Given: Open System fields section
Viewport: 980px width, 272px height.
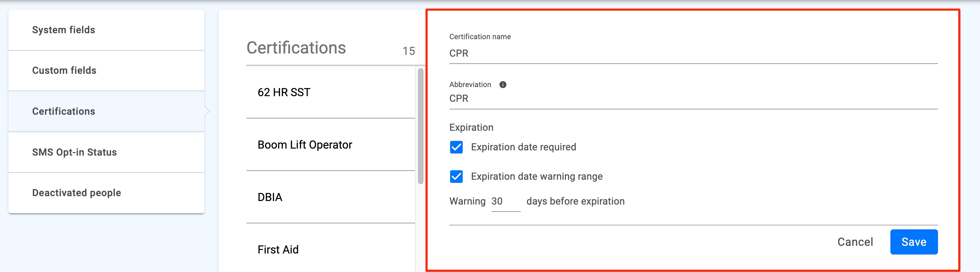Looking at the screenshot, I should pyautogui.click(x=106, y=30).
